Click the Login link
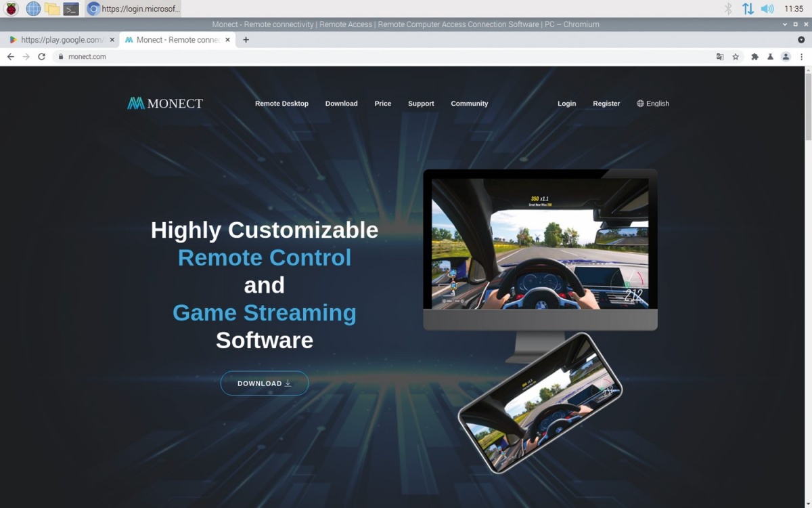 pyautogui.click(x=567, y=104)
